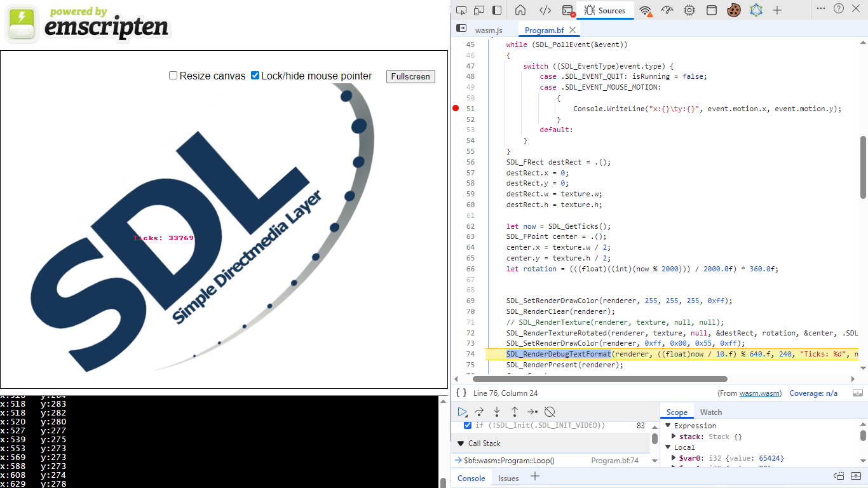This screenshot has width=868, height=488.
Task: Step into next function call
Action: click(497, 412)
